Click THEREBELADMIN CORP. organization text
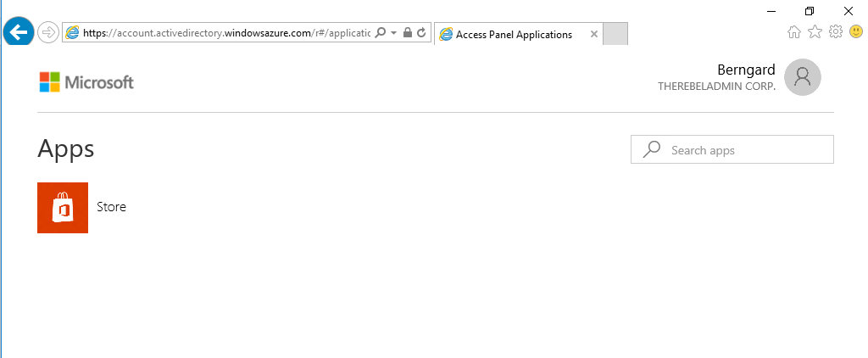 click(x=717, y=87)
